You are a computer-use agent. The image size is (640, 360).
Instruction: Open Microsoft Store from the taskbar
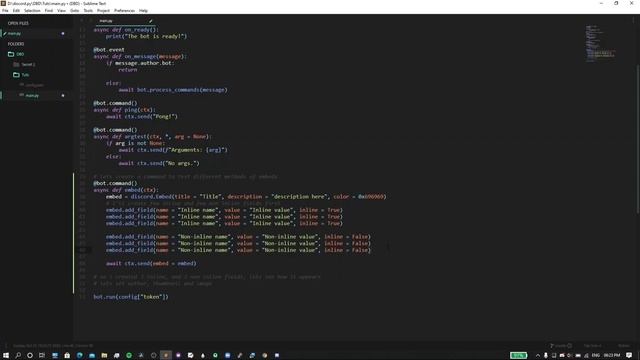coord(67,356)
